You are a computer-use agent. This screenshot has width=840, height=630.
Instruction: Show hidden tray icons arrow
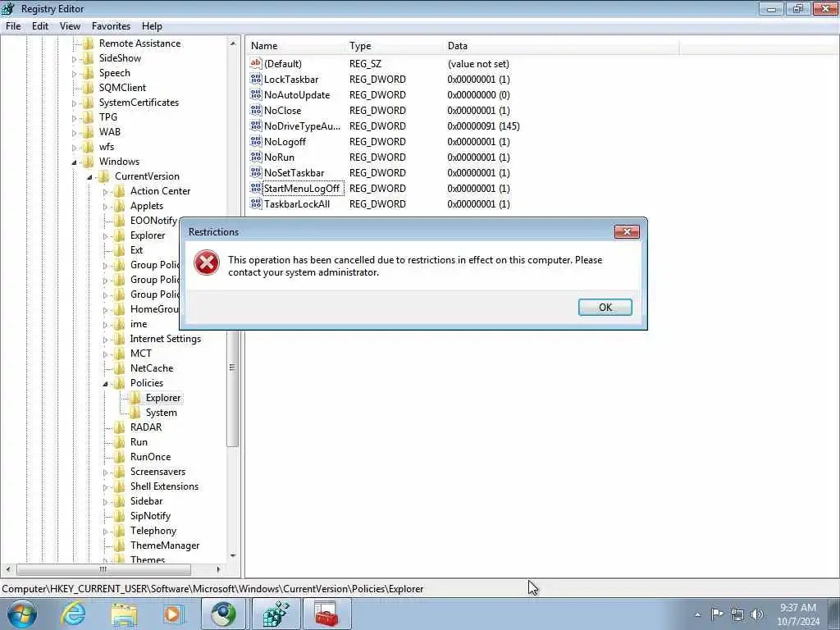pyautogui.click(x=697, y=614)
